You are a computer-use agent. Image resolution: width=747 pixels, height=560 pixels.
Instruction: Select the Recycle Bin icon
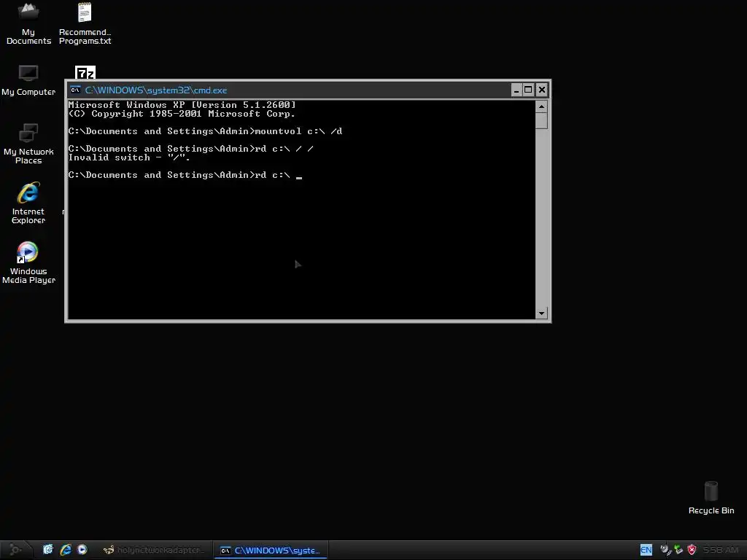tap(711, 497)
